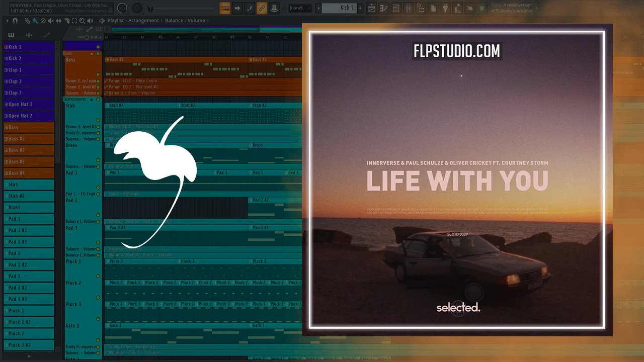Select Clap 2 in the pattern picker
The width and height of the screenshot is (644, 362).
29,81
